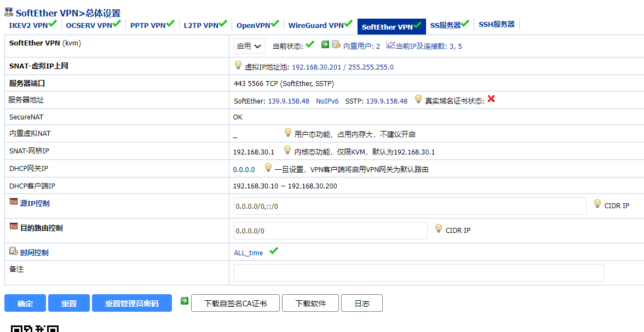Click the red X certificate status icon

pyautogui.click(x=491, y=99)
